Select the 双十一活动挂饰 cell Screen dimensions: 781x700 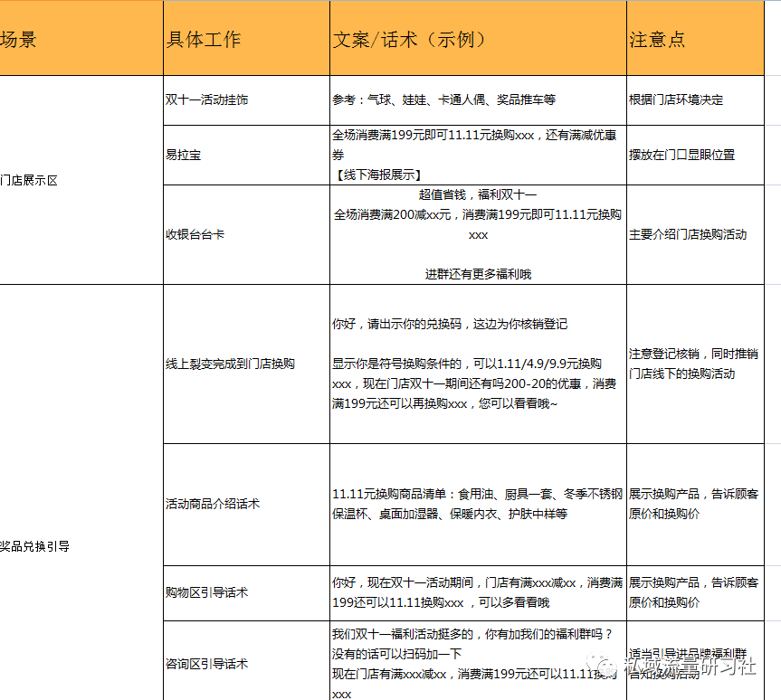click(x=246, y=100)
